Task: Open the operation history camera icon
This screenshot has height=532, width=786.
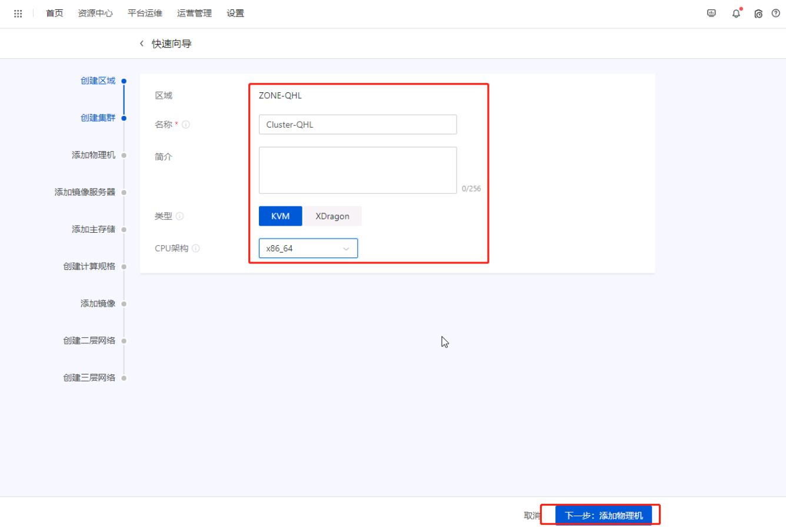Action: pos(758,13)
